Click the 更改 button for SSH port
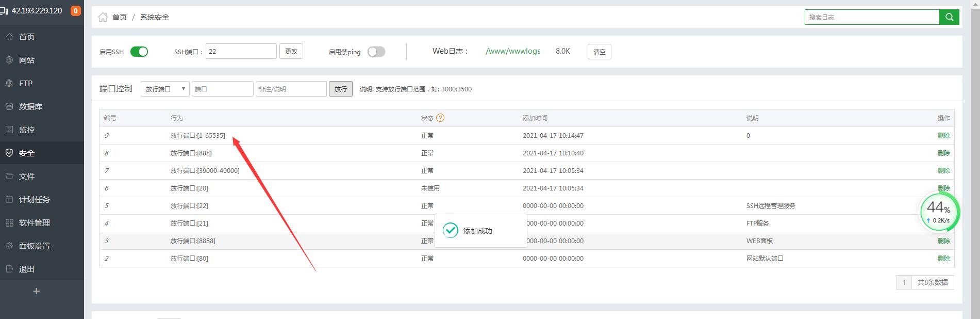The height and width of the screenshot is (319, 980). coord(291,51)
